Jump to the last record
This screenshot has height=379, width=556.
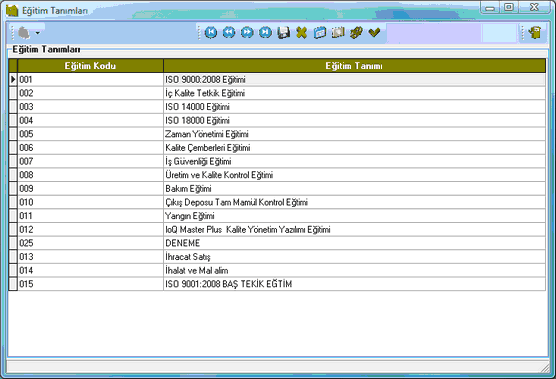tap(265, 33)
